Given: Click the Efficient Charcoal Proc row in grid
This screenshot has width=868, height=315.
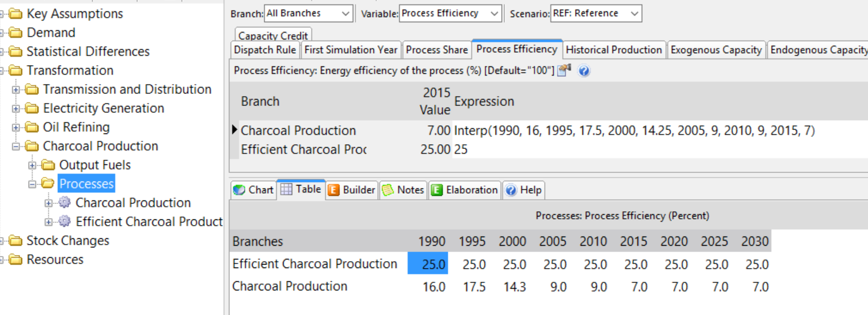Looking at the screenshot, I should (x=303, y=149).
